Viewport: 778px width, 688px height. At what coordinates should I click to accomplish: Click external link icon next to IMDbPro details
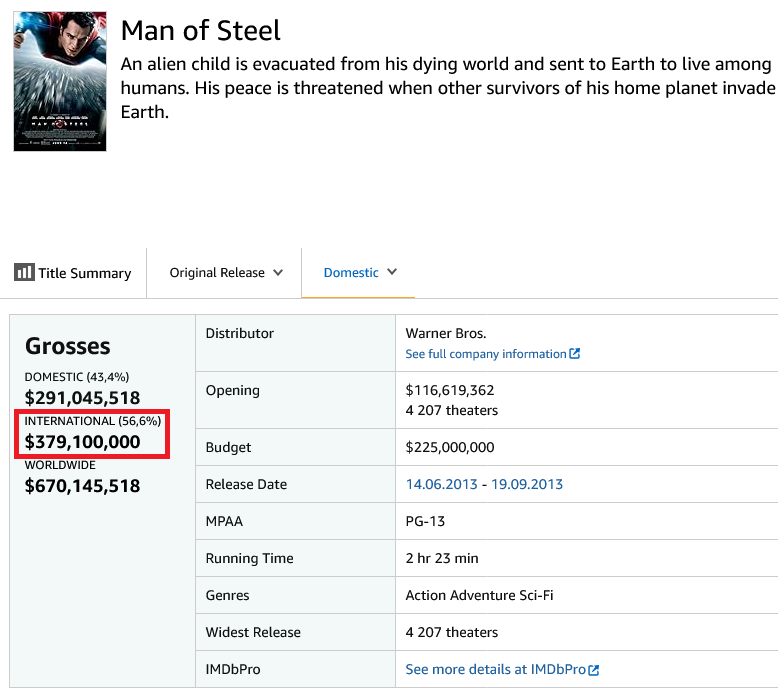(593, 670)
